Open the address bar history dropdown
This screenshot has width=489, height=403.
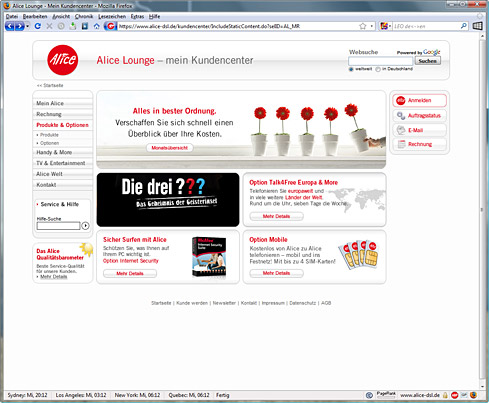coord(372,26)
